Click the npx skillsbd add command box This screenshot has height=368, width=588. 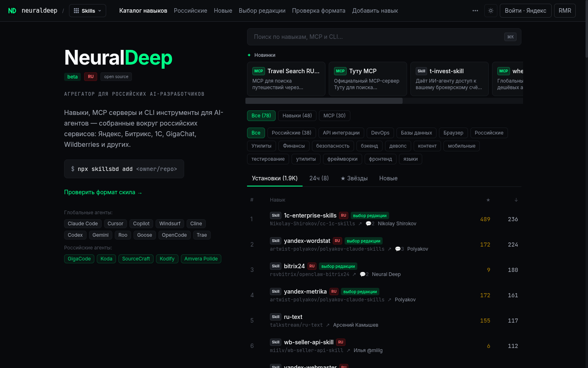point(124,169)
